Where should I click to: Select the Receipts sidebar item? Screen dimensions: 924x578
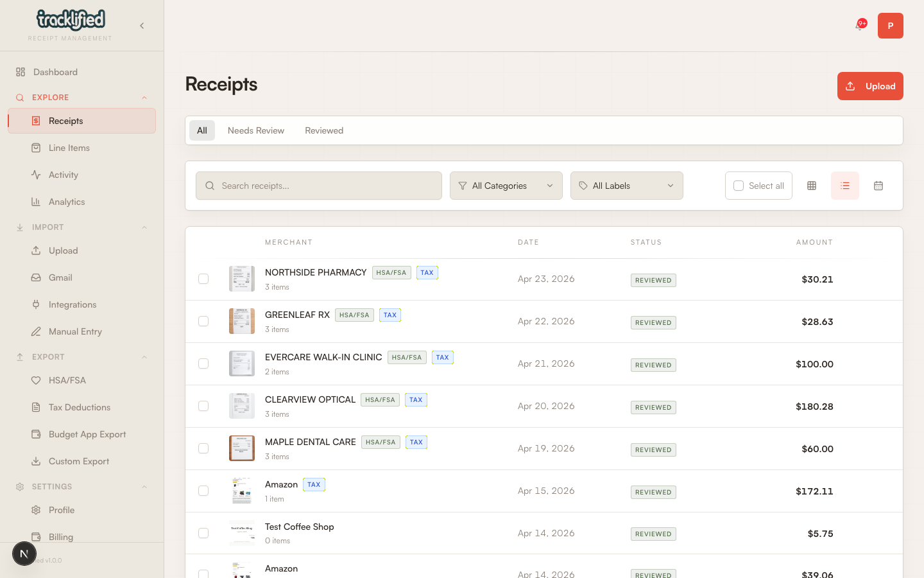click(x=81, y=121)
